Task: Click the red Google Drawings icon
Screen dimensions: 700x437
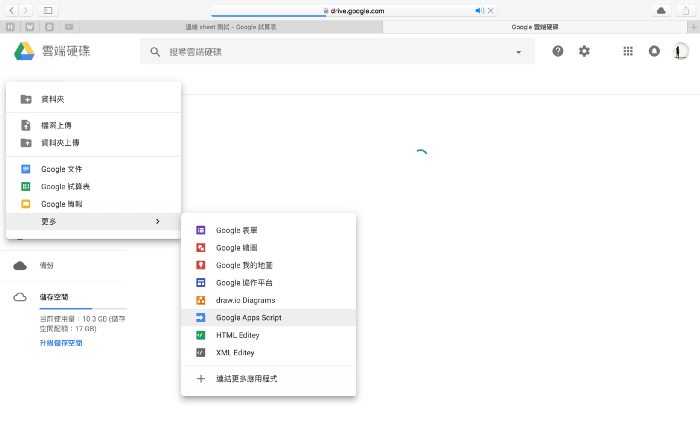Action: click(201, 248)
